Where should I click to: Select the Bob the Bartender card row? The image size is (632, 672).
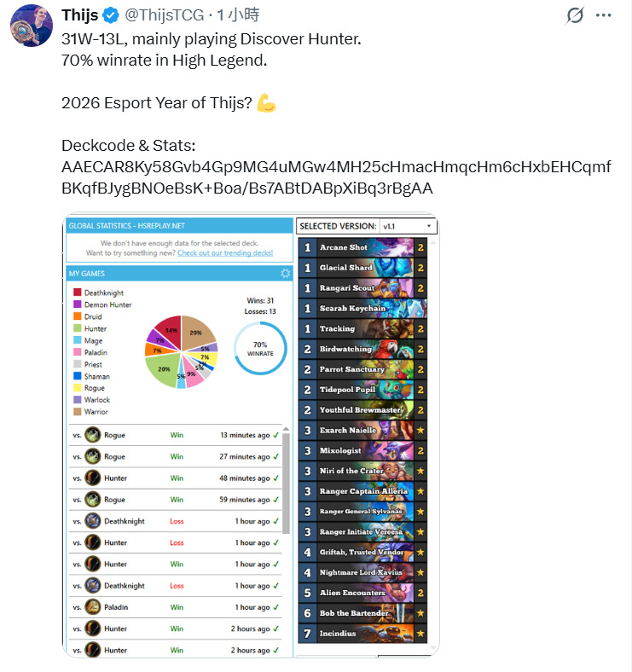pyautogui.click(x=362, y=613)
